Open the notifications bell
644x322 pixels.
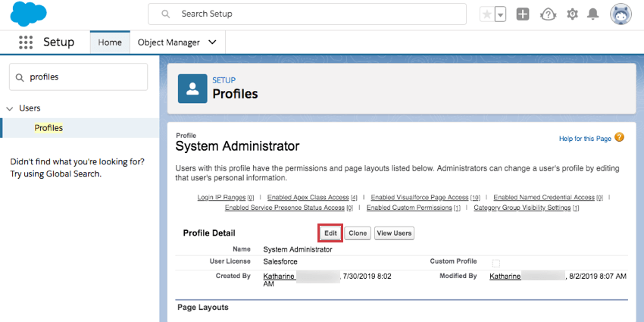(x=594, y=14)
